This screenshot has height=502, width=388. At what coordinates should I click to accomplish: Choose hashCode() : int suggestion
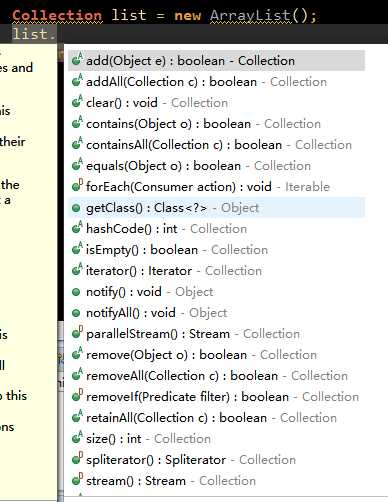(216, 229)
